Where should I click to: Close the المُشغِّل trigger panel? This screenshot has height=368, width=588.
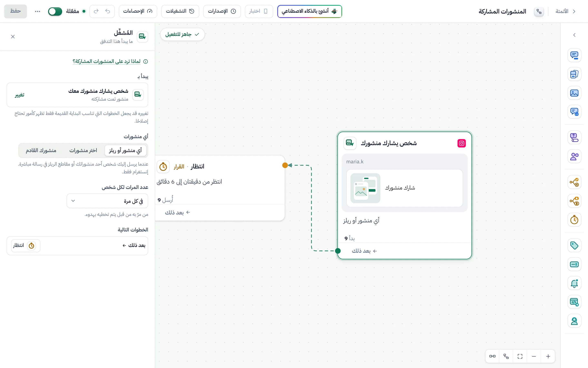point(13,37)
